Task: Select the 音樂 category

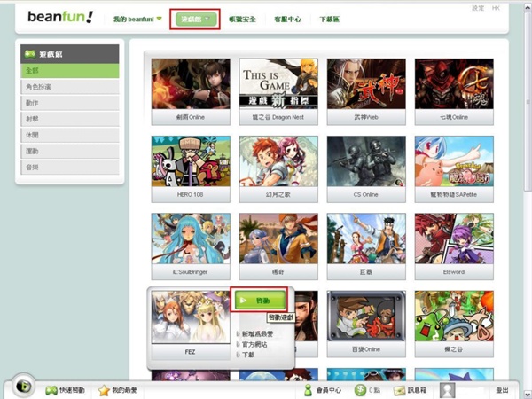Action: tap(70, 168)
